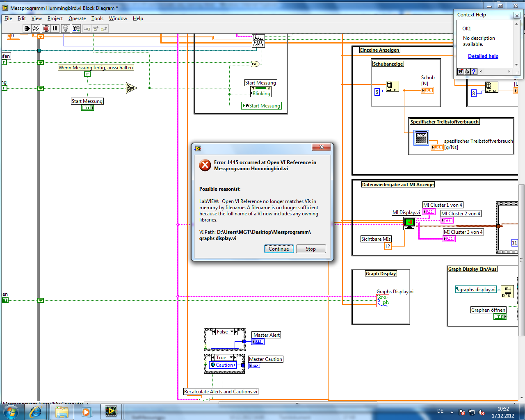Toggle the Graphen öffnen boolean terminal
The image size is (525, 420).
coord(500,317)
